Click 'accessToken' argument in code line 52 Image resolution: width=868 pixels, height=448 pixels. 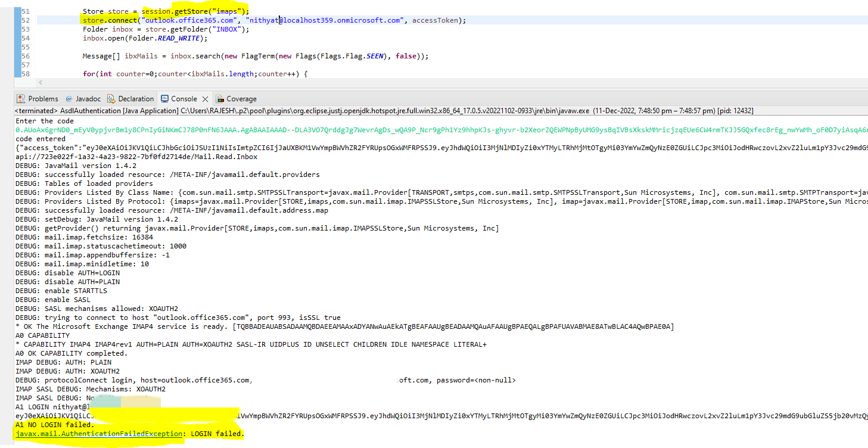point(435,20)
